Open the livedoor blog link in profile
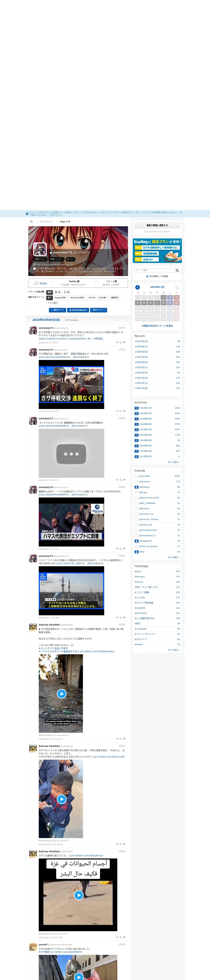This screenshot has height=980, width=210. tap(54, 264)
